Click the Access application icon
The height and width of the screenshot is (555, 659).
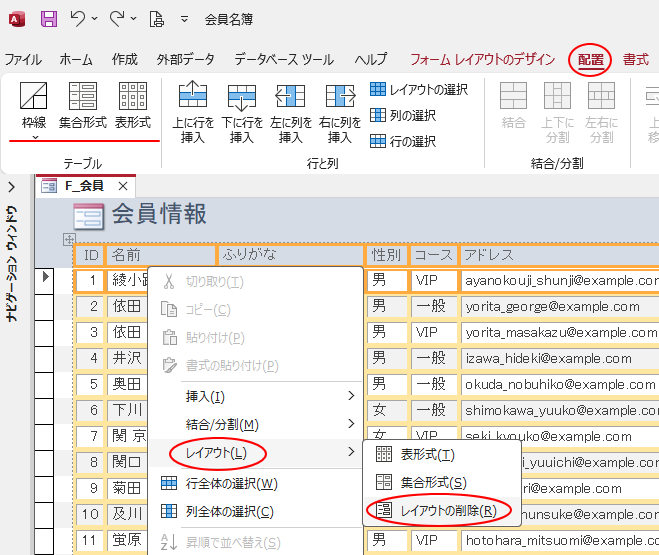[x=17, y=19]
